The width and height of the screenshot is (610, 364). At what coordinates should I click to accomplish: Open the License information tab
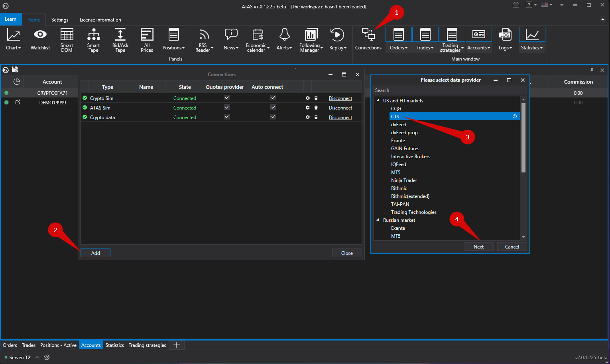[x=100, y=20]
